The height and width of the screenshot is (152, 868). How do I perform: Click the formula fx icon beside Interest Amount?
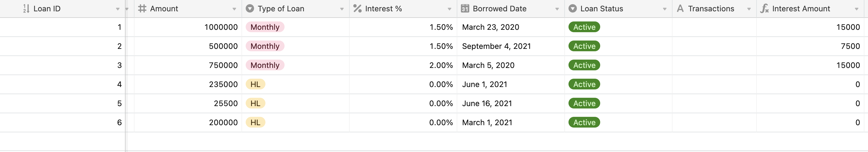(764, 8)
